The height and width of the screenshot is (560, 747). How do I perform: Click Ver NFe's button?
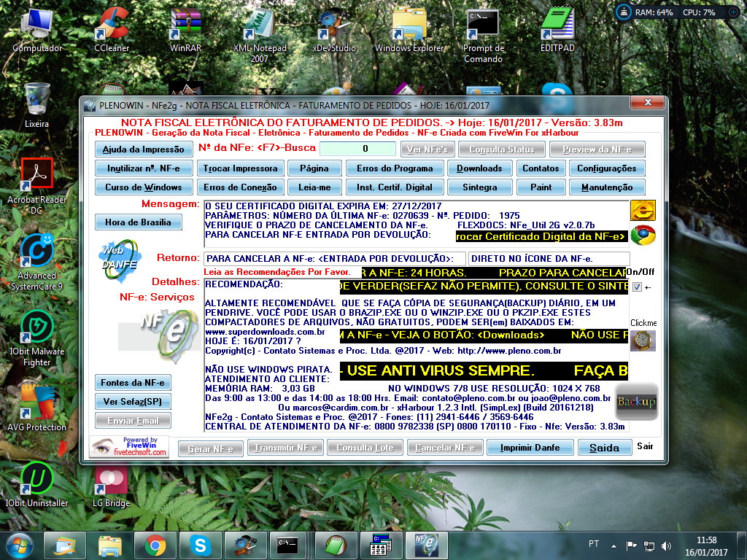coord(427,149)
